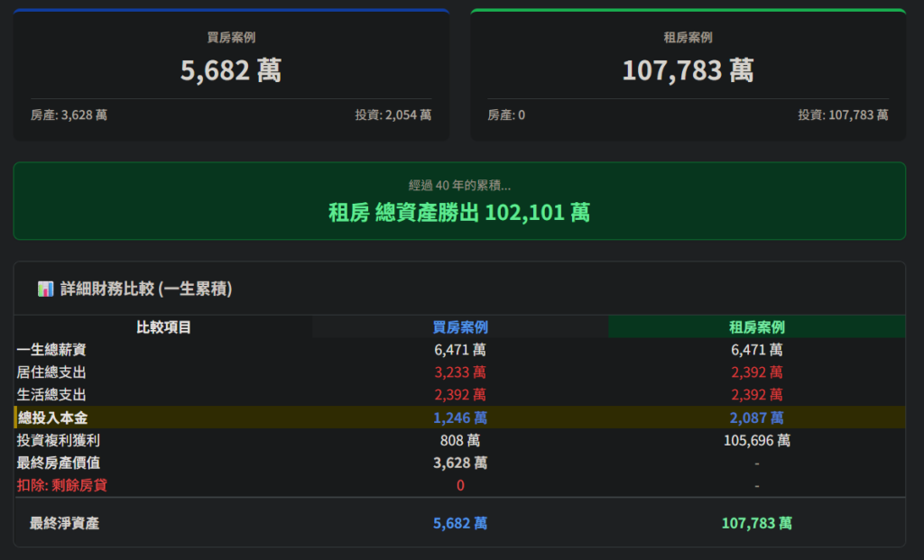
Task: Click the red 3,233 萬 housing expense value
Action: [x=460, y=372]
